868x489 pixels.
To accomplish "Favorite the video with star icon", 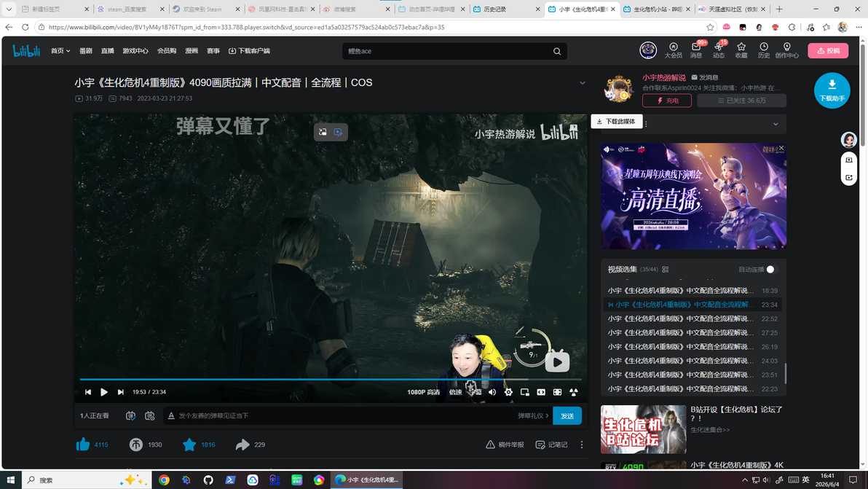I will click(189, 444).
